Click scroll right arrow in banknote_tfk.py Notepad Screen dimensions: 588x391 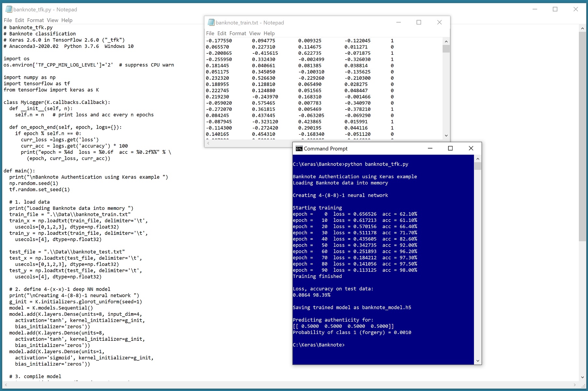pyautogui.click(x=575, y=385)
